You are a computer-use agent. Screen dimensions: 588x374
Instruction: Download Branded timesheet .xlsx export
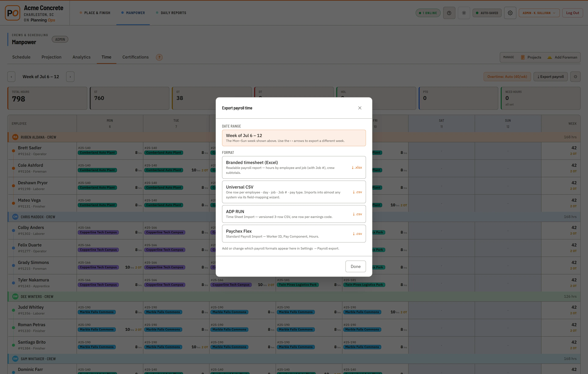294,167
